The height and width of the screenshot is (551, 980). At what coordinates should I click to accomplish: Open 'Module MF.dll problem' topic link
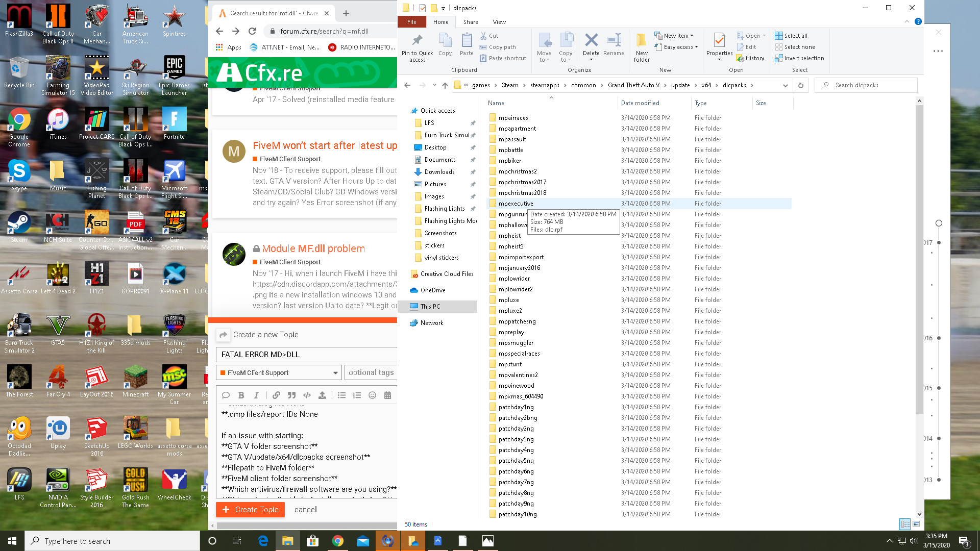point(313,248)
